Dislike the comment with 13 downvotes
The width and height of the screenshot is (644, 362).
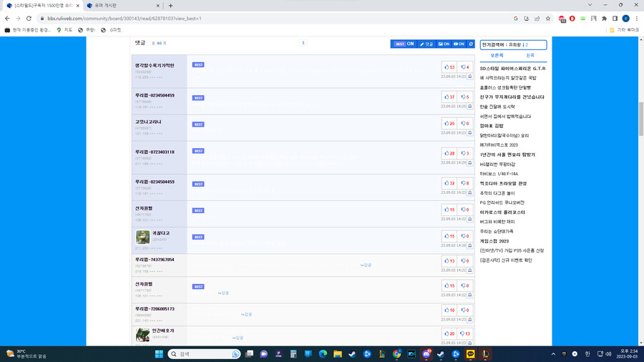click(464, 333)
